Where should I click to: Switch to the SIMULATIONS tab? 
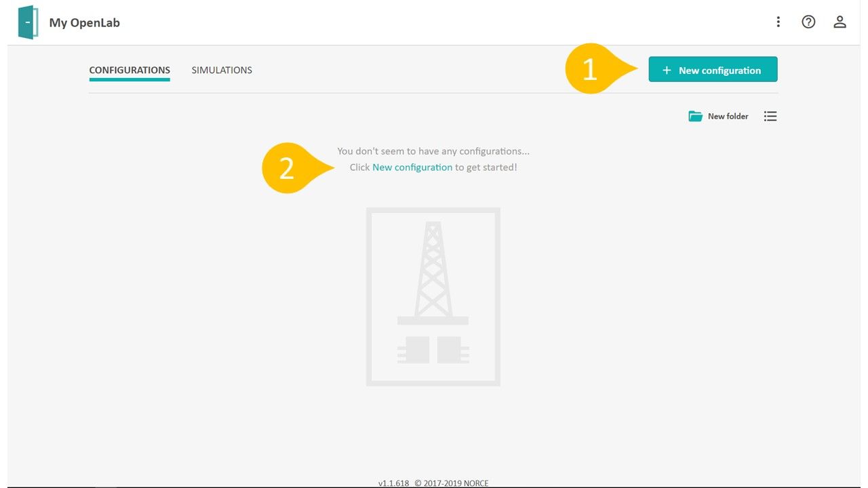click(222, 70)
